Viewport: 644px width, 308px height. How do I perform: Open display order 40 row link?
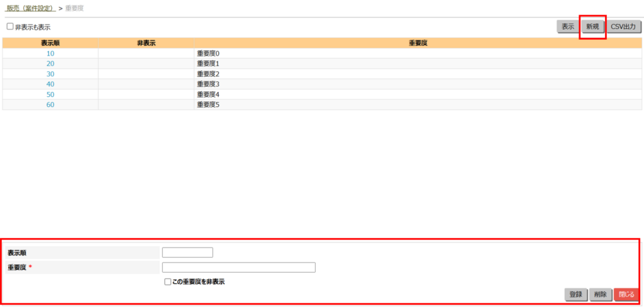tap(50, 84)
